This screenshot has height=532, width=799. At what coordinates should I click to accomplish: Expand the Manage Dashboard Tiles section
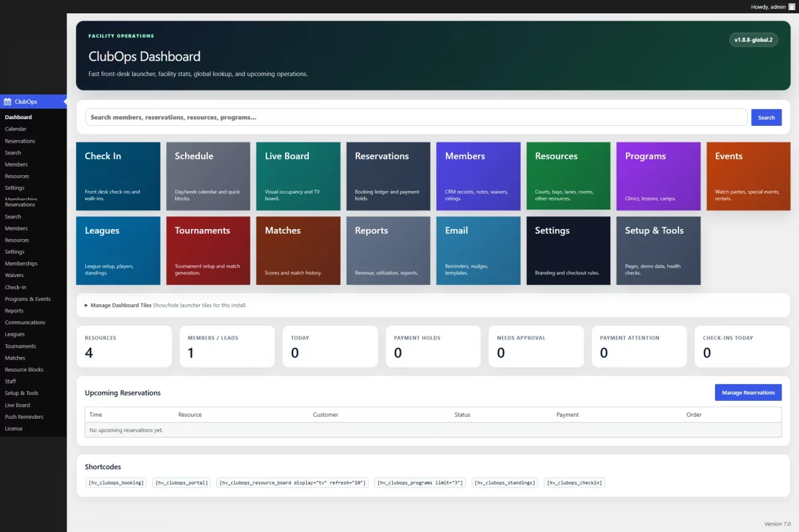pos(165,305)
